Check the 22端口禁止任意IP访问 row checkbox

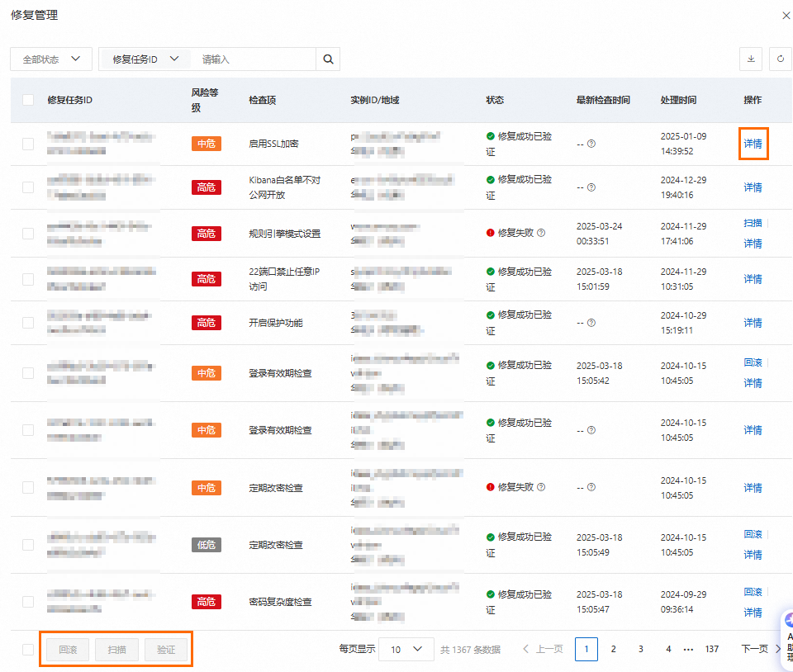28,279
